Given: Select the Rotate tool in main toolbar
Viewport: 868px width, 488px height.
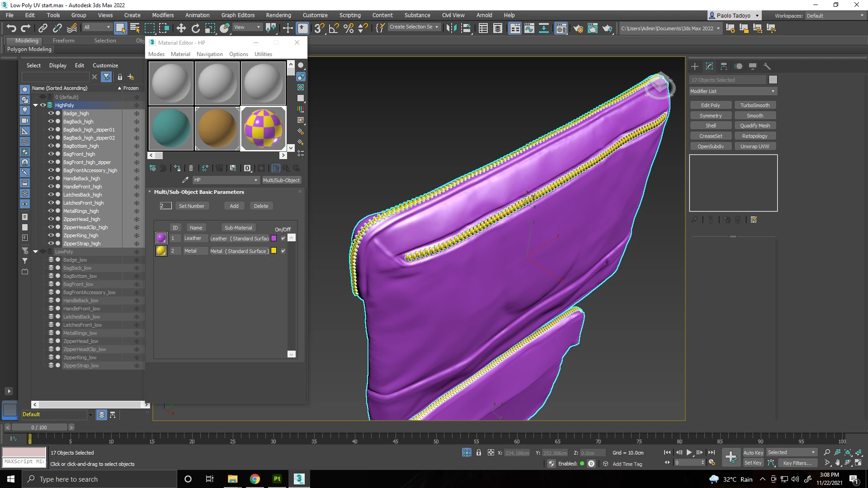Looking at the screenshot, I should tap(195, 28).
